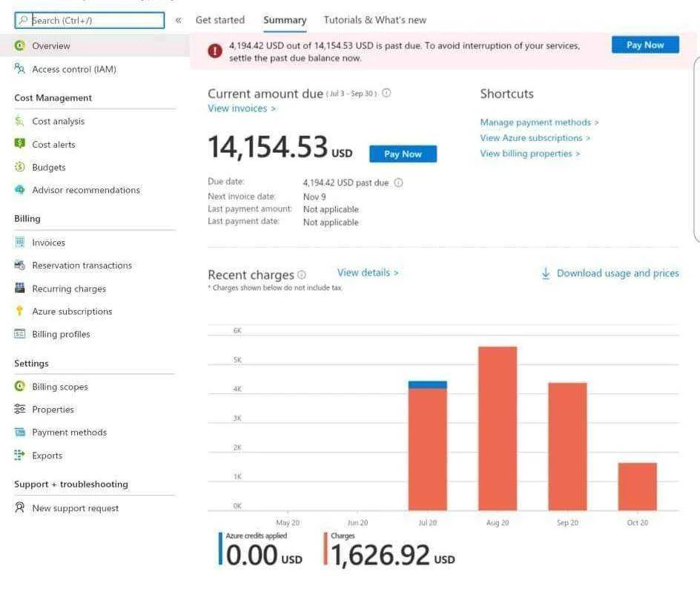Click the Reservation transactions icon
The width and height of the screenshot is (700, 595).
19,265
